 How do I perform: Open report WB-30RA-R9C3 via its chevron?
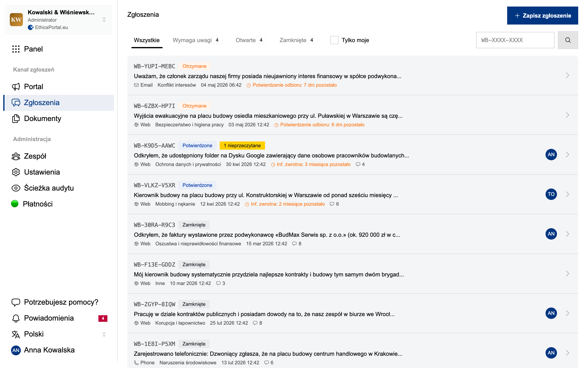click(x=567, y=234)
